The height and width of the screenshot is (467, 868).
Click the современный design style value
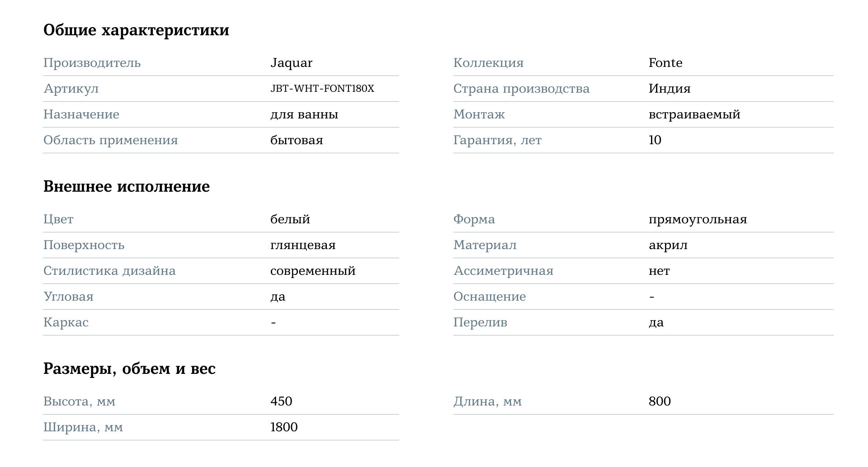click(313, 271)
